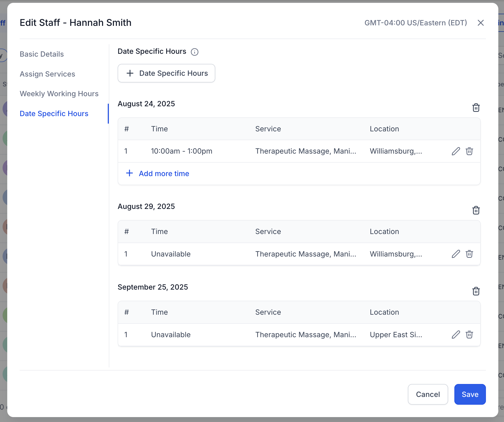Click the add Date Specific Hours button
The height and width of the screenshot is (422, 504).
[x=166, y=73]
